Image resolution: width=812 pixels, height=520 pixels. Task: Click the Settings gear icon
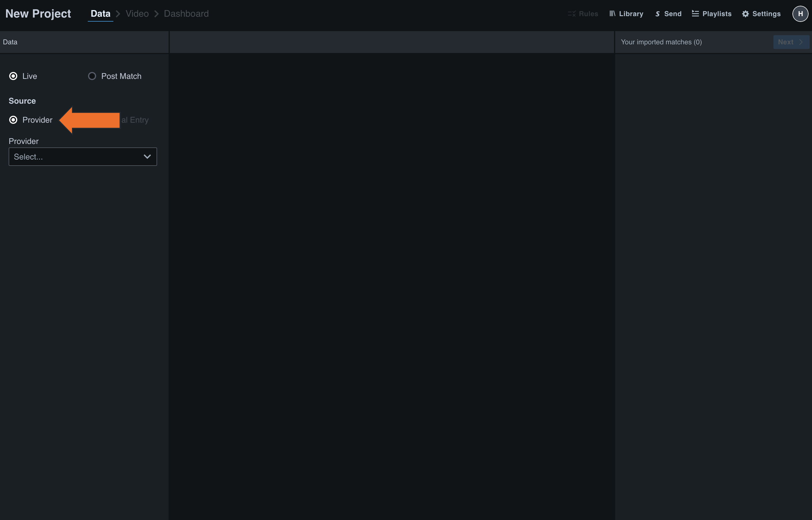[x=745, y=14]
